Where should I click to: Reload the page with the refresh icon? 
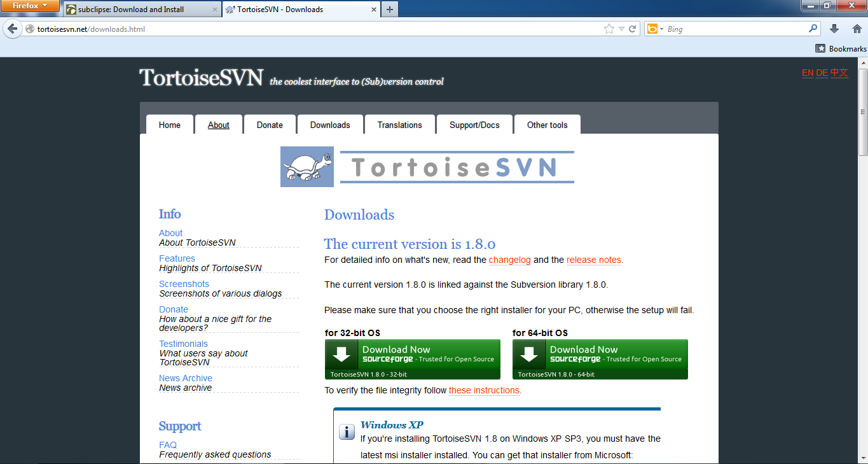pos(631,28)
